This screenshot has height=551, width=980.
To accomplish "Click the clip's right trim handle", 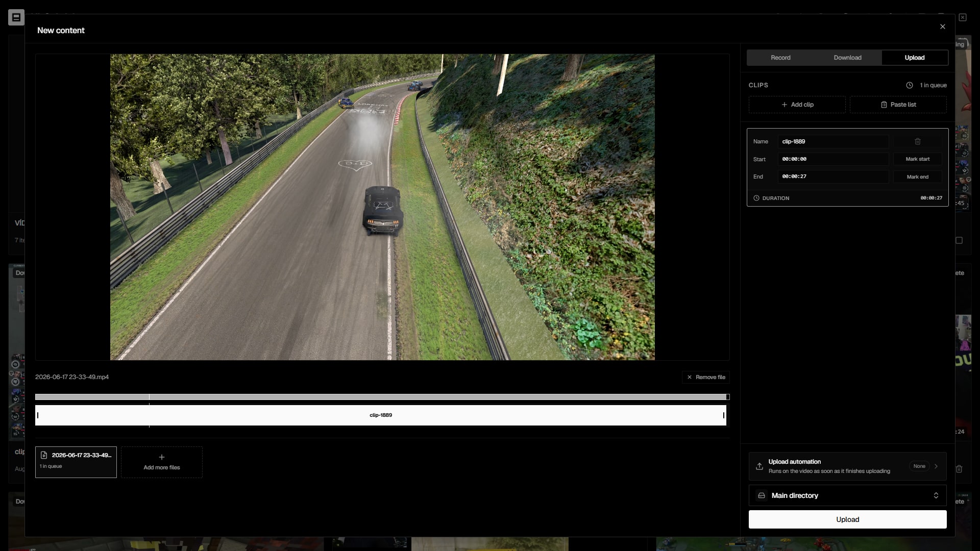I will (x=724, y=415).
